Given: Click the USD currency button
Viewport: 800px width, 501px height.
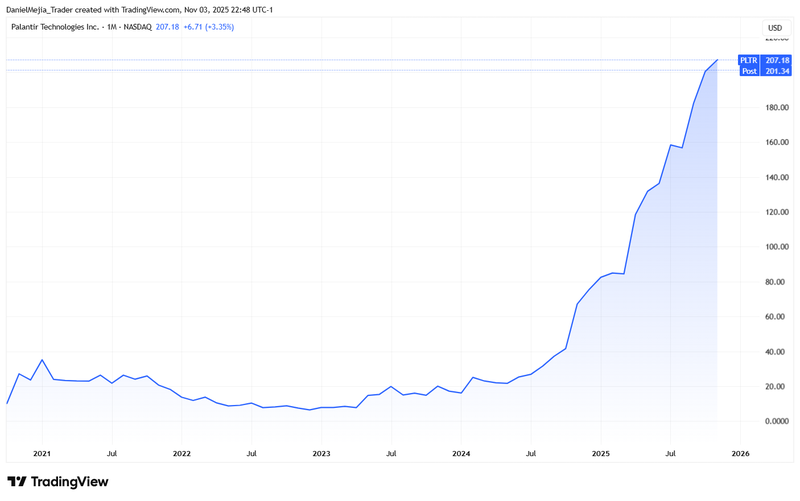Looking at the screenshot, I should point(775,28).
